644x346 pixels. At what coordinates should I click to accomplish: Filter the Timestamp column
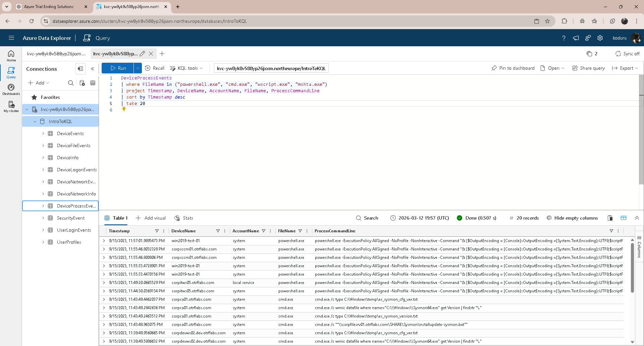click(157, 231)
